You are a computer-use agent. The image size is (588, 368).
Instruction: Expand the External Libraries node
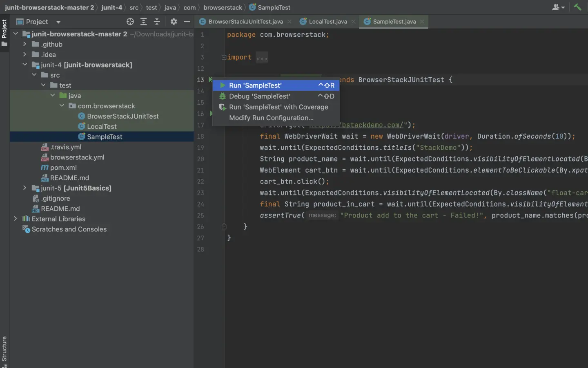click(16, 219)
